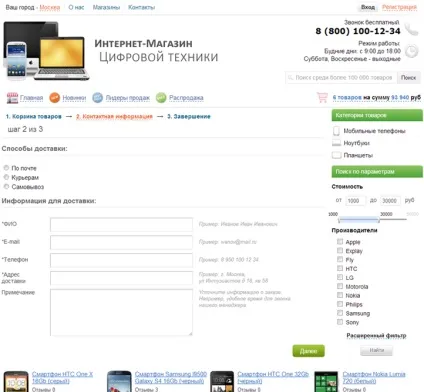Screen dimensions: 424x392
Task: Click the site search input field
Action: 341,78
